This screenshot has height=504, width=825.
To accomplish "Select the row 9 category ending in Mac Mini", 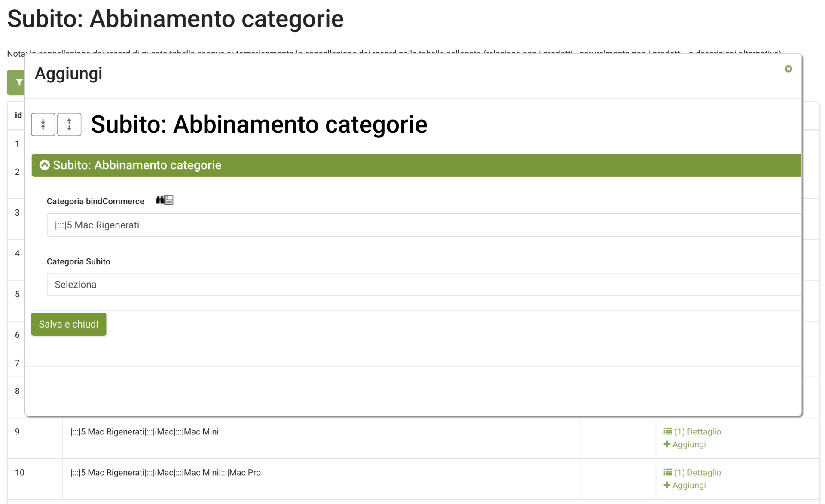I will click(x=144, y=431).
